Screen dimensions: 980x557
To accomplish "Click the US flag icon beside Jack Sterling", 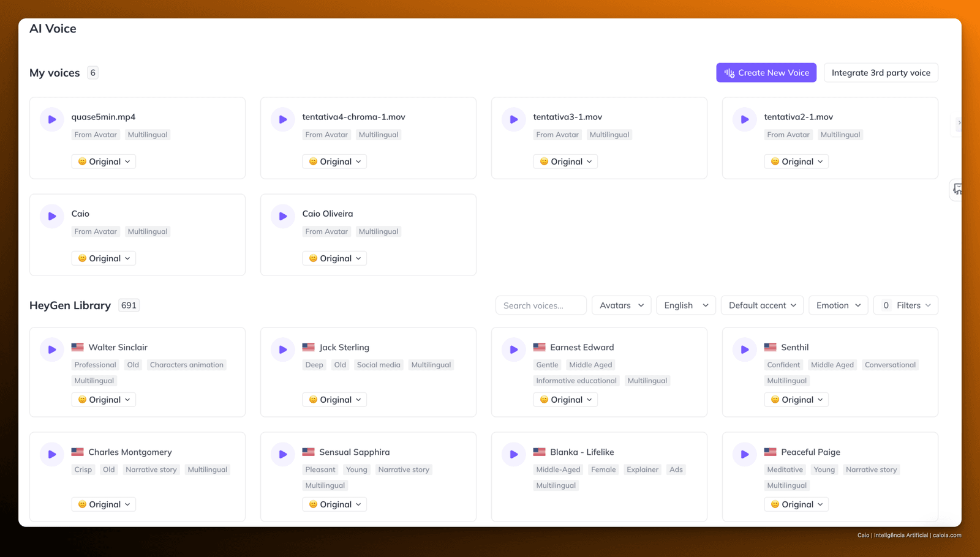I will pyautogui.click(x=308, y=347).
